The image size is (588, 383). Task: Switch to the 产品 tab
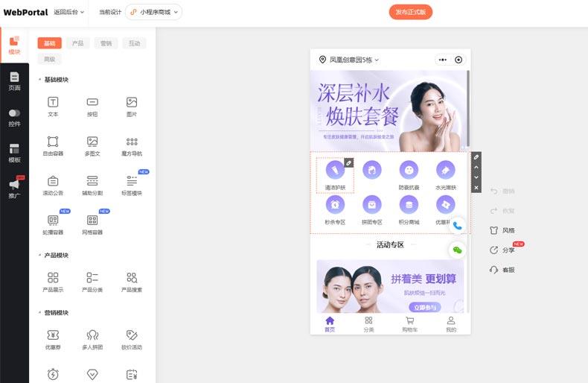coord(77,43)
